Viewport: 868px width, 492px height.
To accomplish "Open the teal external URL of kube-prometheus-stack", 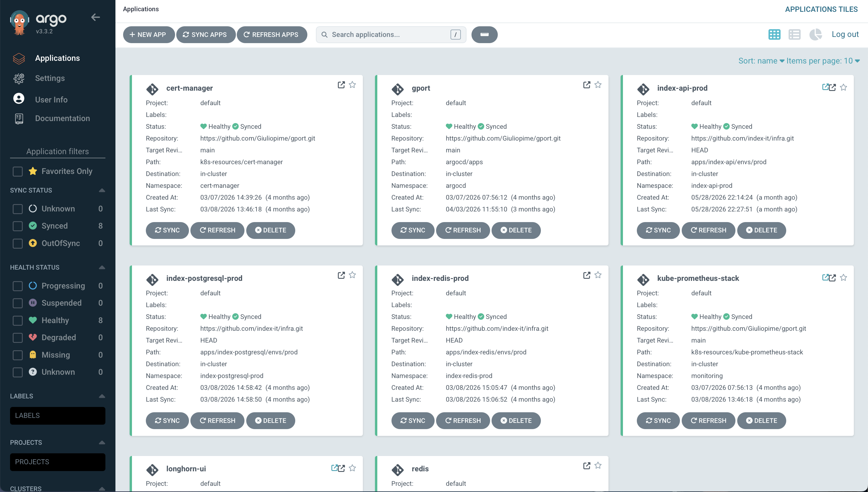I will [825, 277].
